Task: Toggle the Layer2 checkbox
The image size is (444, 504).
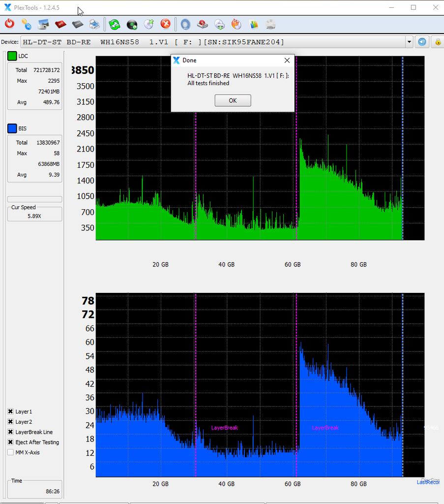Action: click(10, 422)
